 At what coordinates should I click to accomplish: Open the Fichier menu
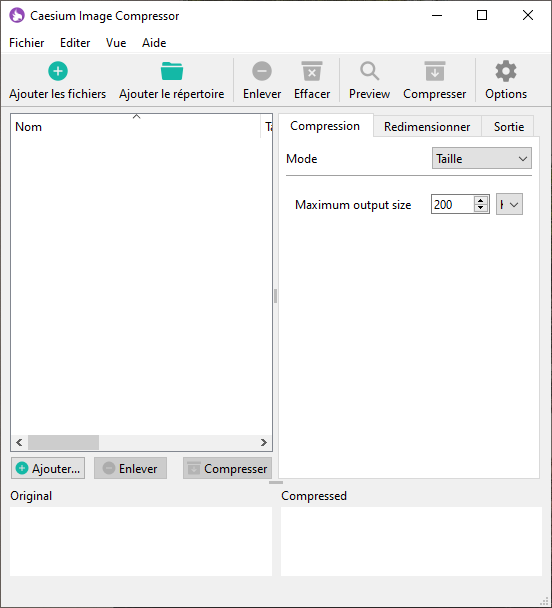27,43
